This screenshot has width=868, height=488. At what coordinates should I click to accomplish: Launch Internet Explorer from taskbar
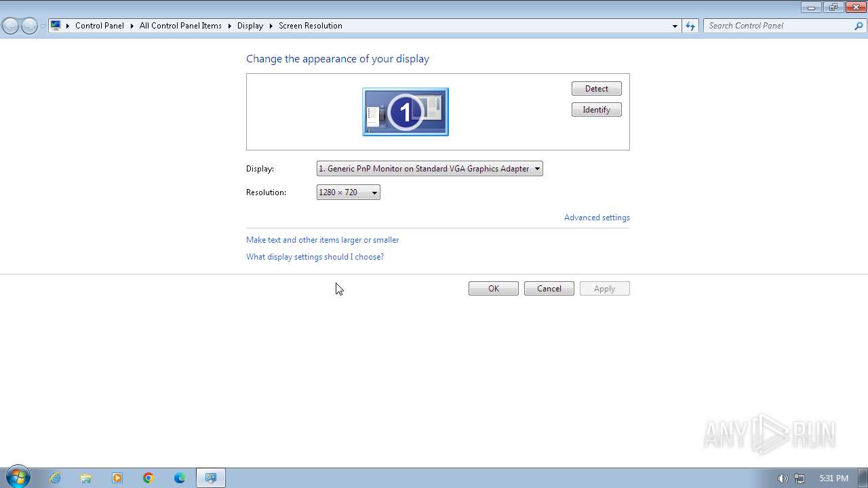[55, 478]
